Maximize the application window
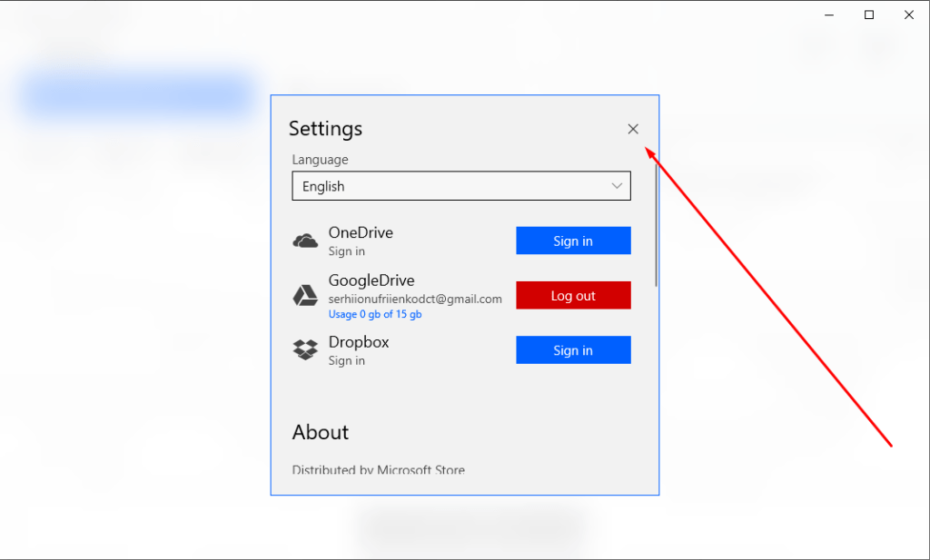930x560 pixels. pyautogui.click(x=869, y=15)
